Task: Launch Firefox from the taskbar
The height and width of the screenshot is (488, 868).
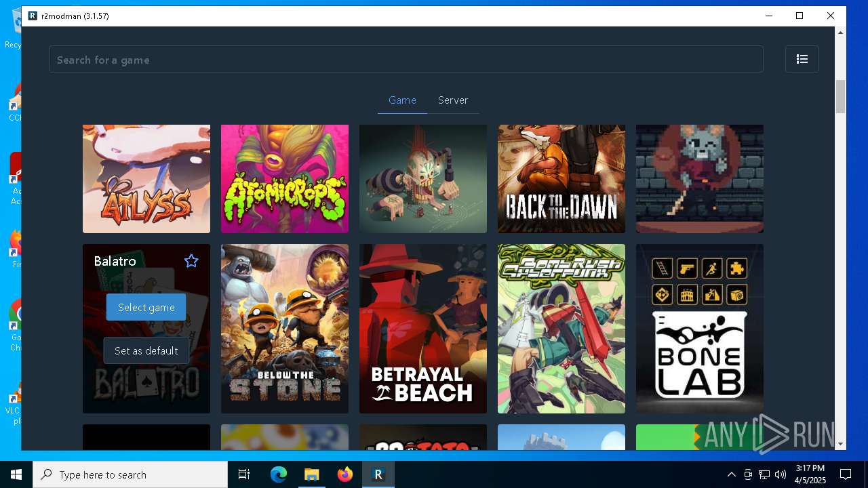Action: [x=345, y=474]
